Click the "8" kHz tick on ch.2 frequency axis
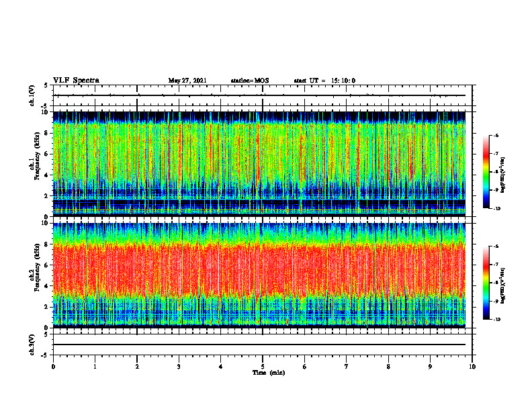 point(47,244)
